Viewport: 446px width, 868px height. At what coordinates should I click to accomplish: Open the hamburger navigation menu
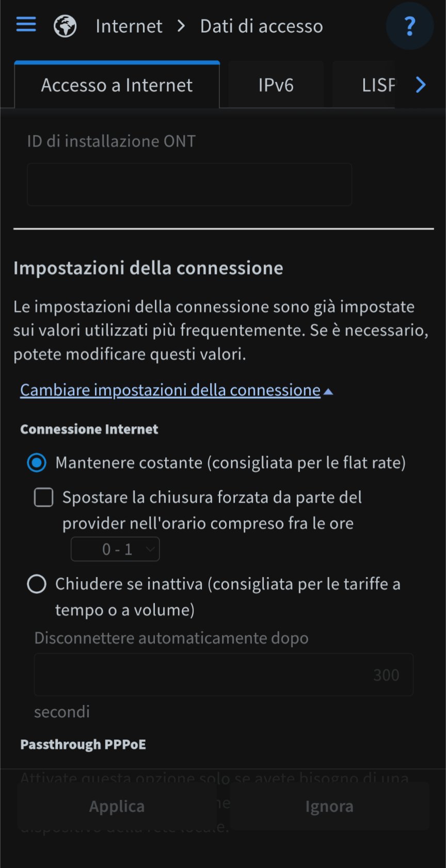(26, 24)
